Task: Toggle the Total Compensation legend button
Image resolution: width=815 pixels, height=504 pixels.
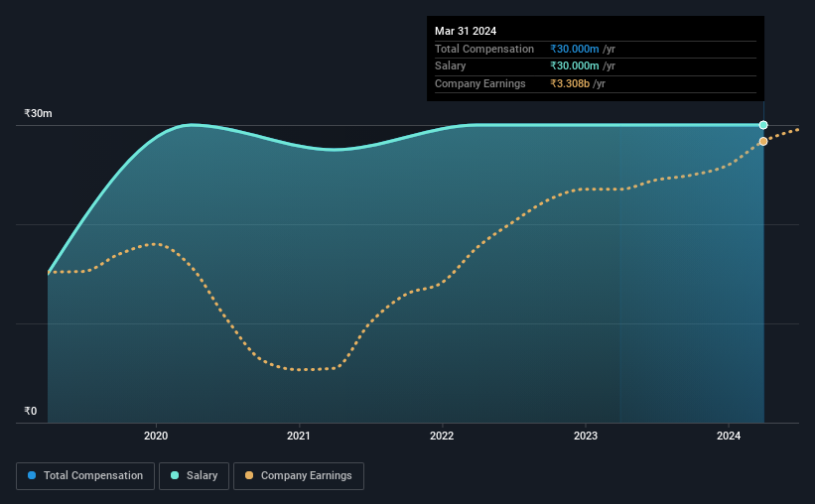Action: click(x=85, y=476)
